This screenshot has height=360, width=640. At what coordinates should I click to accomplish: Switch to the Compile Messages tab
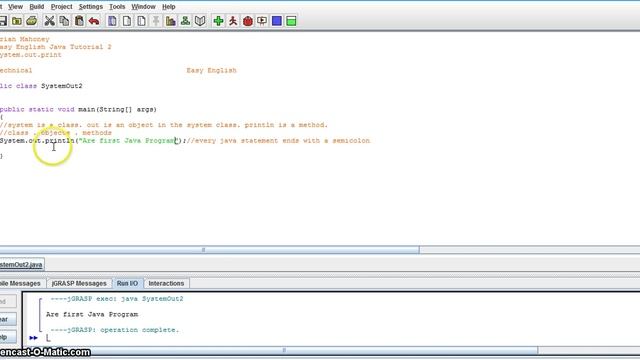(x=22, y=283)
